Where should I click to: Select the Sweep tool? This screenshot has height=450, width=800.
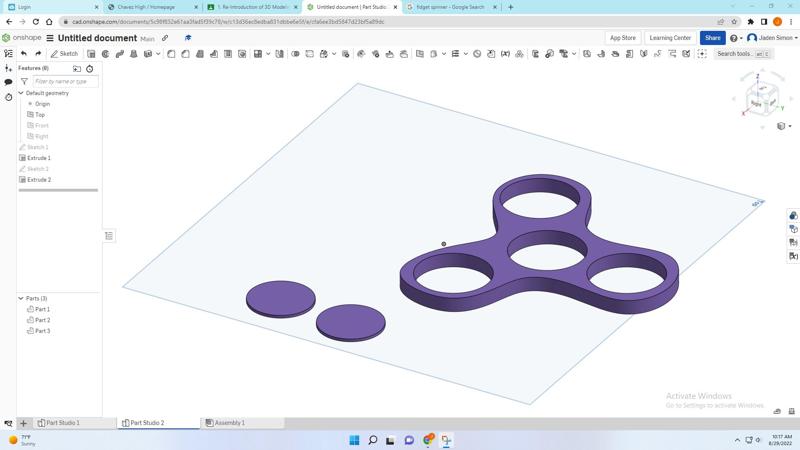tap(119, 54)
